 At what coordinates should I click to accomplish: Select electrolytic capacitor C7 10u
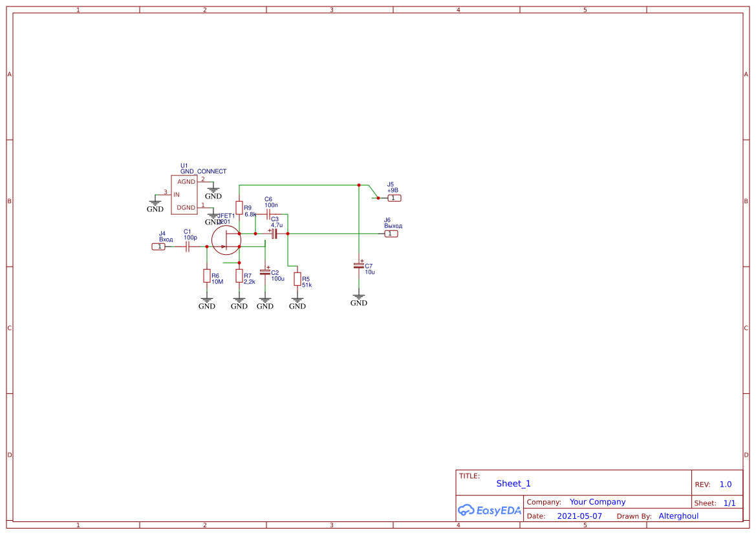pyautogui.click(x=358, y=266)
